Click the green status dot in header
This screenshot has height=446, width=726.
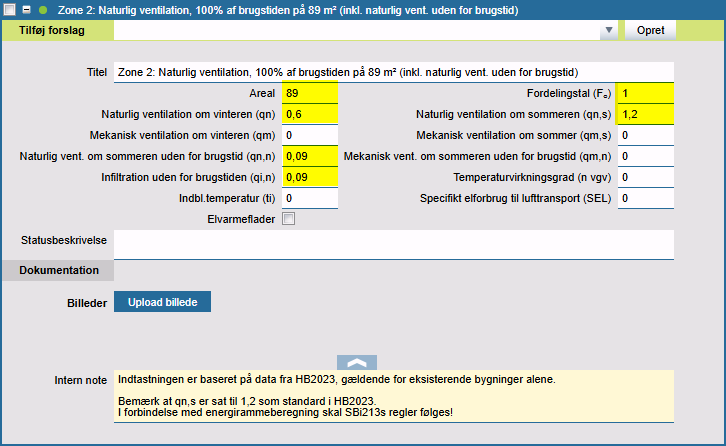(43, 9)
